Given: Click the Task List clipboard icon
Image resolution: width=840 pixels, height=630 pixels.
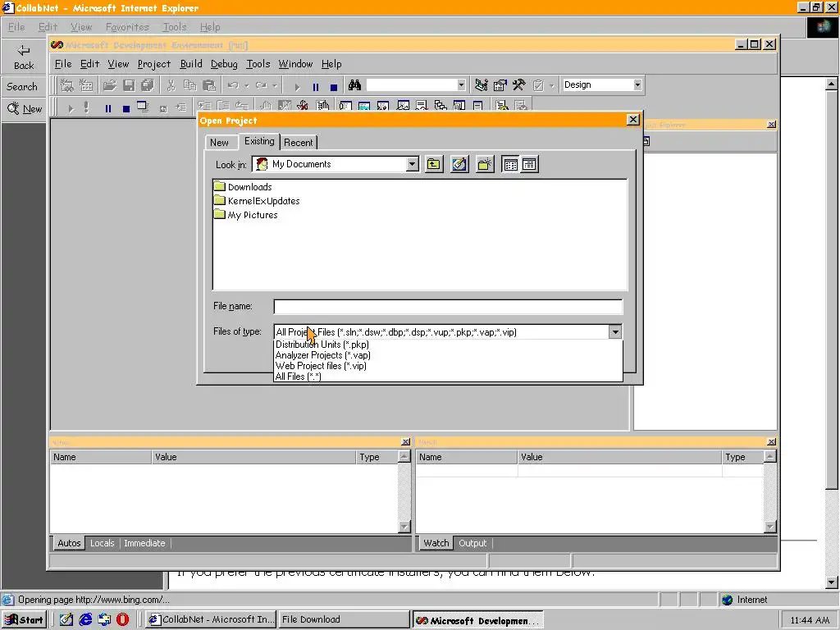Looking at the screenshot, I should pos(538,85).
